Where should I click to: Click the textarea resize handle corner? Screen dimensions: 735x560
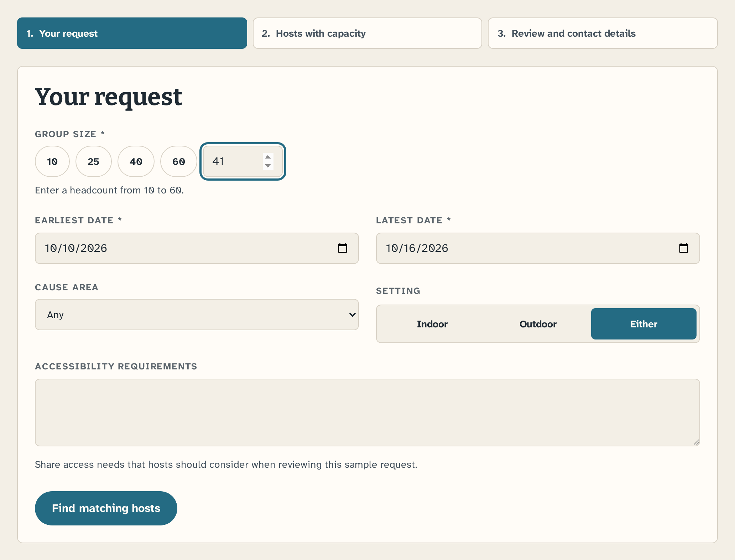696,442
